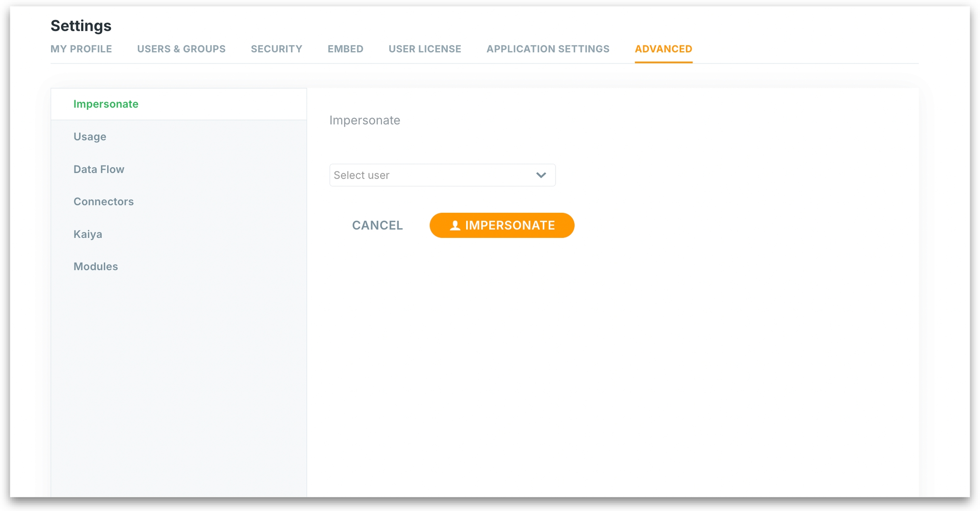Select Impersonate in the sidebar
The image size is (980, 511).
pos(105,104)
